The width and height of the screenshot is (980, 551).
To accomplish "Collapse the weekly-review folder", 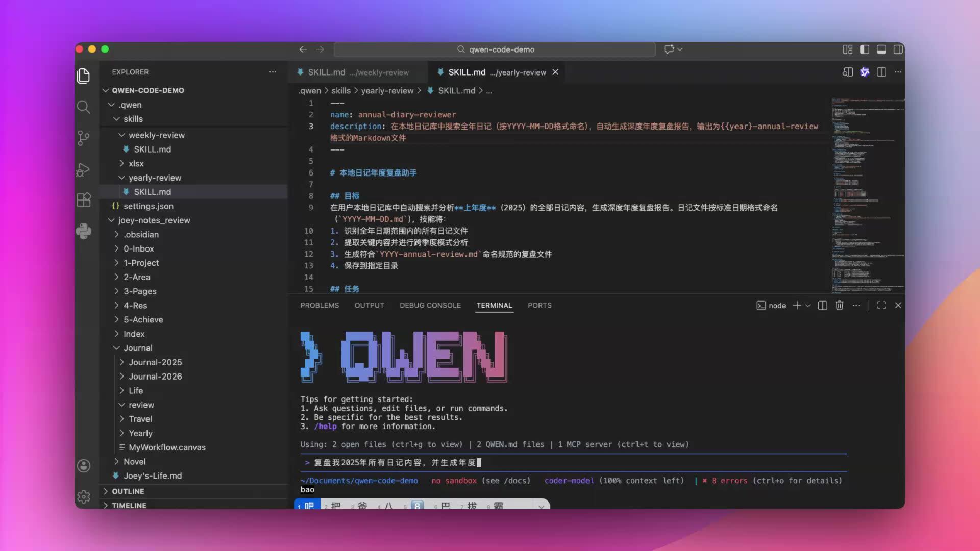I will pos(156,135).
